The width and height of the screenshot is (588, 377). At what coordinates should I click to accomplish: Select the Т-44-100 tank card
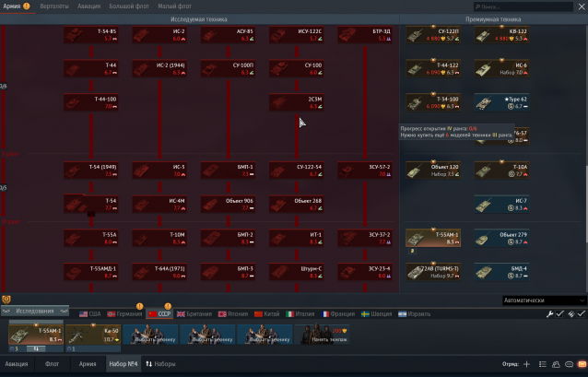pos(90,102)
